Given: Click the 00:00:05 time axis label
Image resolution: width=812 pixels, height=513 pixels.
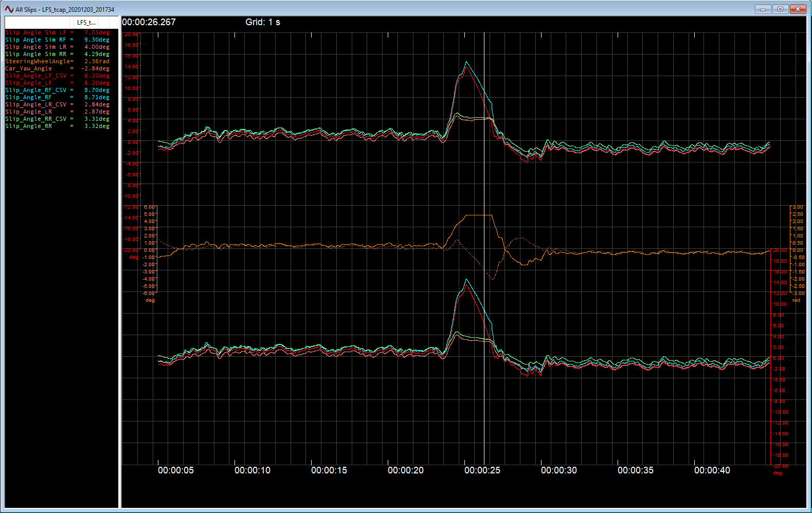Looking at the screenshot, I should click(176, 470).
